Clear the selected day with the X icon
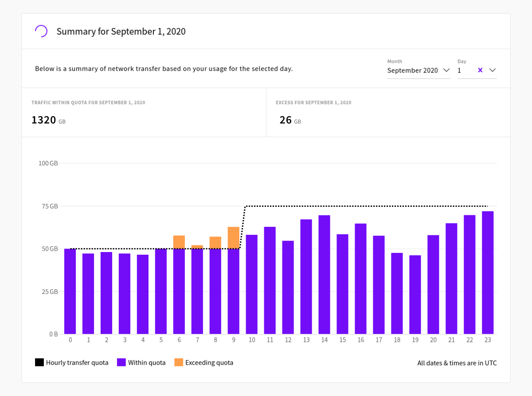This screenshot has width=532, height=396. pos(480,70)
